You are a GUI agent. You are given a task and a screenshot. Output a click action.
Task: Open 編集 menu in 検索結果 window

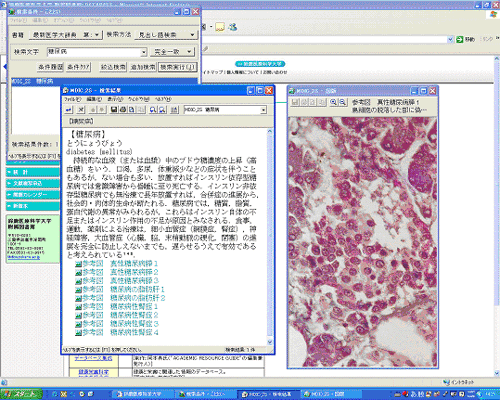pos(94,99)
